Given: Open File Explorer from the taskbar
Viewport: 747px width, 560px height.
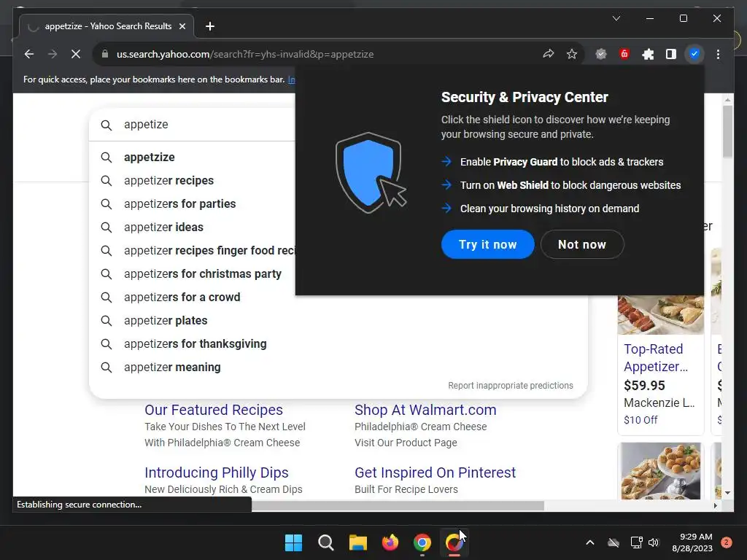Looking at the screenshot, I should [x=357, y=542].
